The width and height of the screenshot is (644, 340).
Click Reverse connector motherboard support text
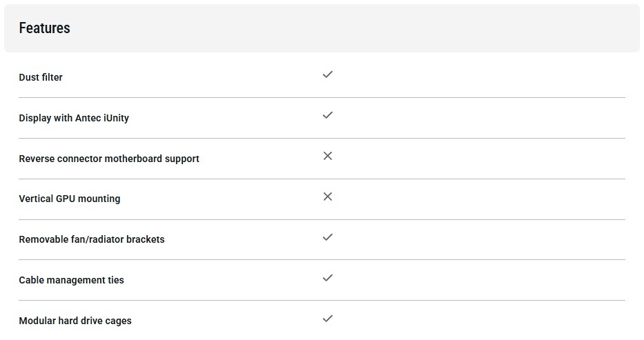(x=109, y=159)
